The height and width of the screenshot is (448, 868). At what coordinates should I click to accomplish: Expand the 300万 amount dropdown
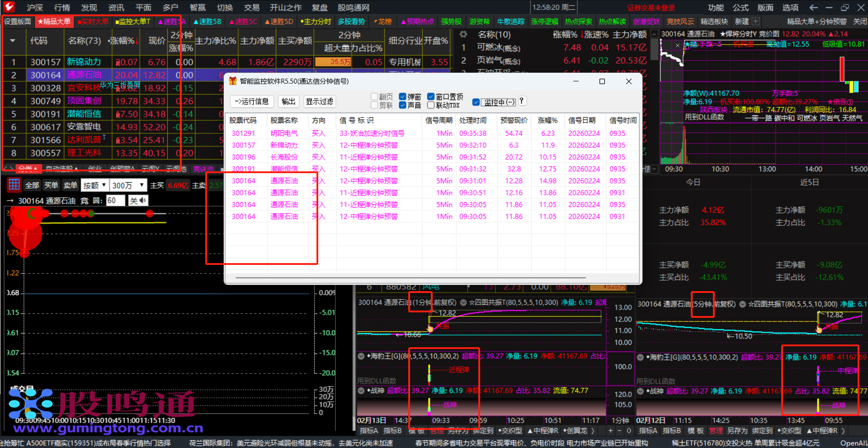click(x=129, y=185)
